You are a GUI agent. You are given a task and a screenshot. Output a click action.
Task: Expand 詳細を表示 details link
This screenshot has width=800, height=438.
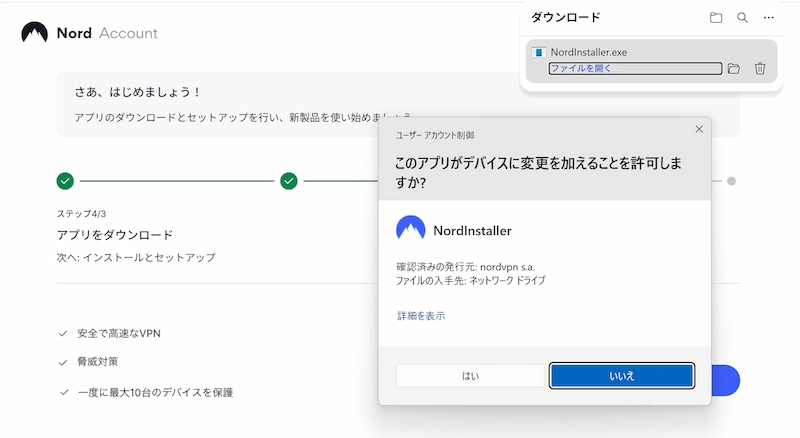(x=421, y=316)
